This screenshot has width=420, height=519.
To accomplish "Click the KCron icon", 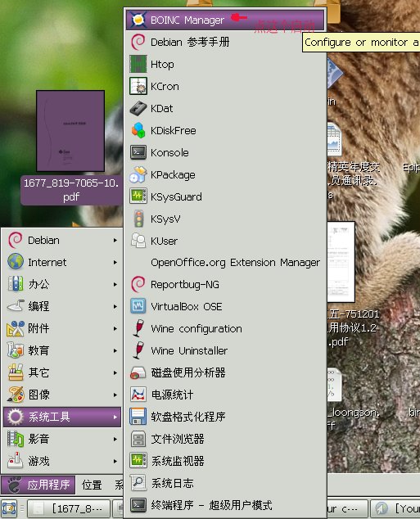I will (138, 86).
